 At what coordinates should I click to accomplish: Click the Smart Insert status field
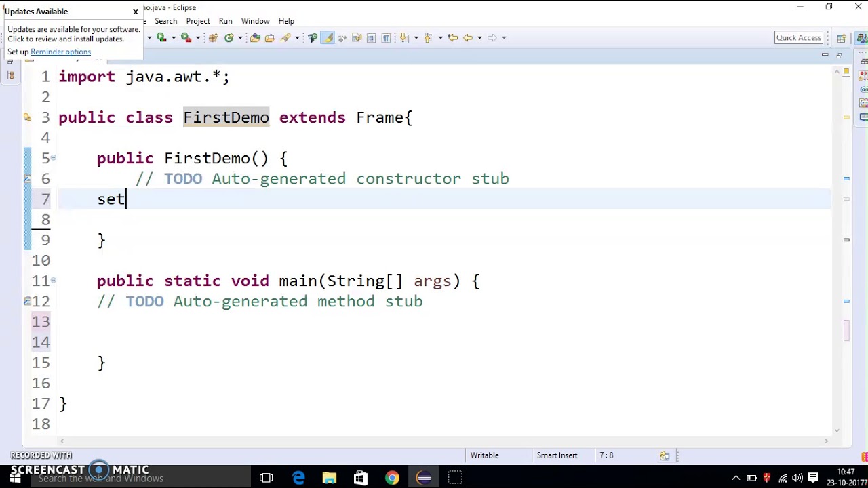click(x=557, y=455)
